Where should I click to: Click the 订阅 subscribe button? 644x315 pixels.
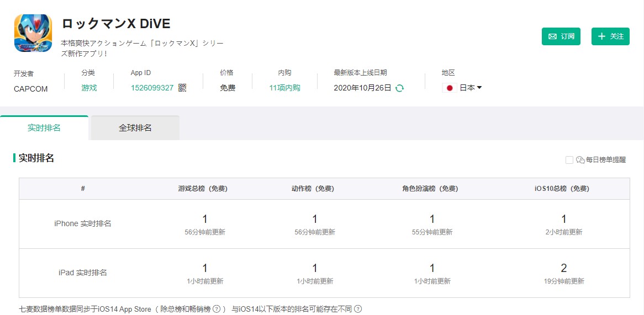561,36
